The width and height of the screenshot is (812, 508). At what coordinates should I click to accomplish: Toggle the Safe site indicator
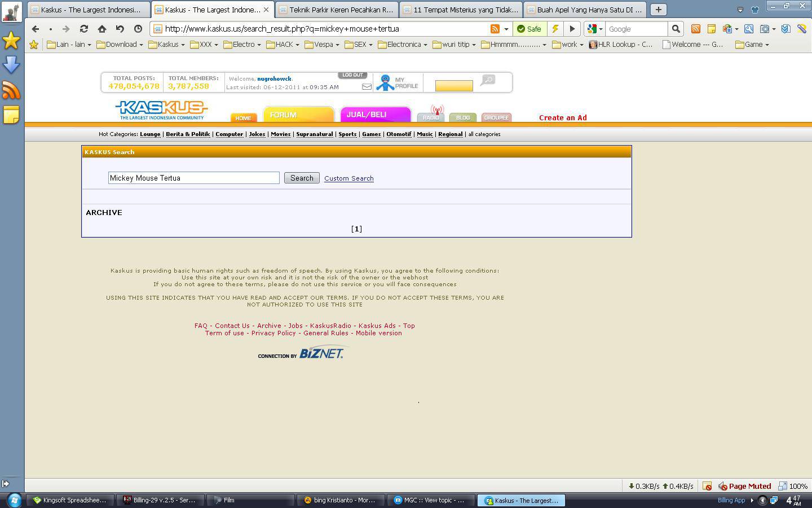[529, 29]
